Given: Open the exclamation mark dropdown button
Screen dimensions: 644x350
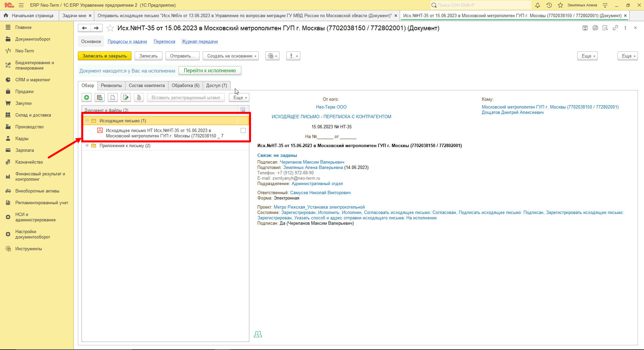Looking at the screenshot, I should tap(293, 56).
